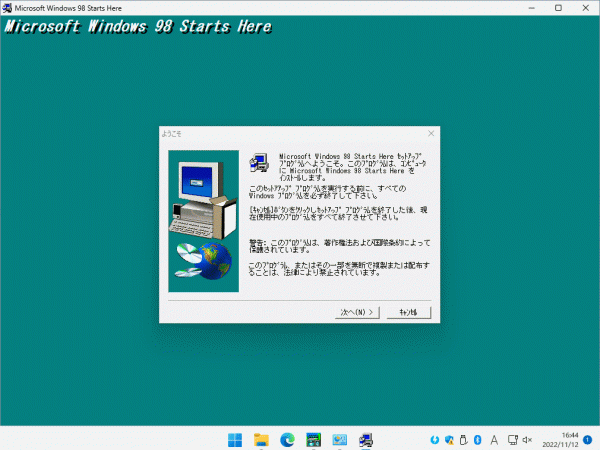Close the ようこそ dialog with its X
The image size is (600, 450).
point(431,133)
